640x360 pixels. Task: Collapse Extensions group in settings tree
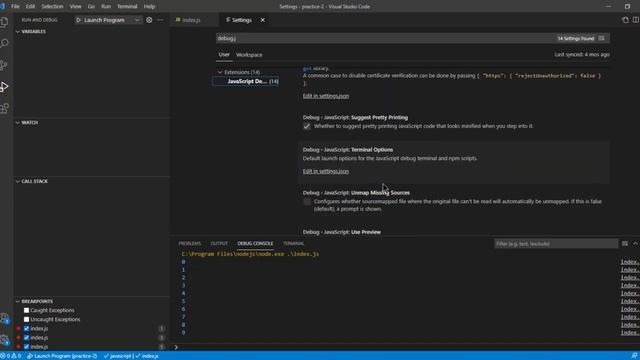click(x=220, y=72)
